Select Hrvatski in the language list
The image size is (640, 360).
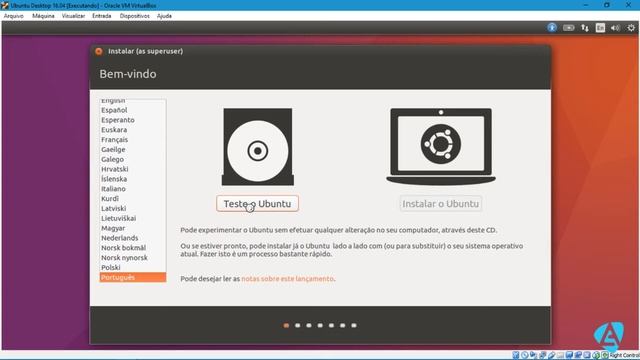(133, 169)
